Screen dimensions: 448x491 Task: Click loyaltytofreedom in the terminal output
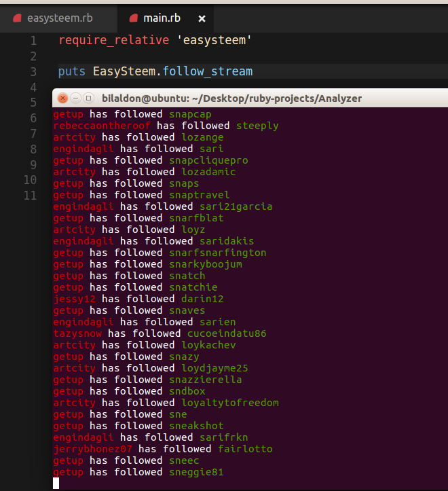[x=230, y=403]
